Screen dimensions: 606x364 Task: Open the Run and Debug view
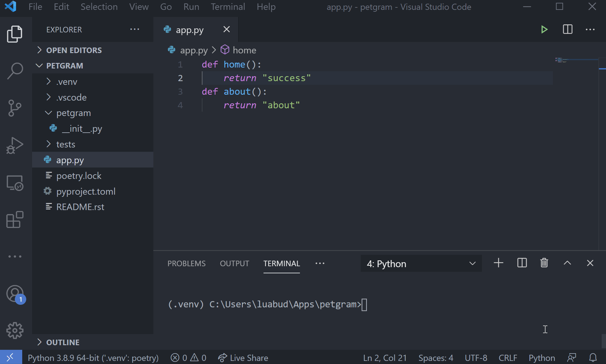click(15, 145)
